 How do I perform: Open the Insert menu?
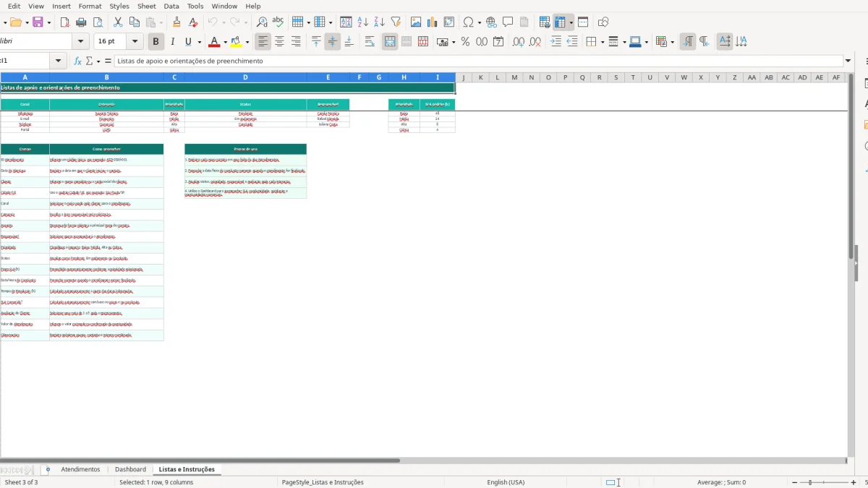[x=61, y=6]
